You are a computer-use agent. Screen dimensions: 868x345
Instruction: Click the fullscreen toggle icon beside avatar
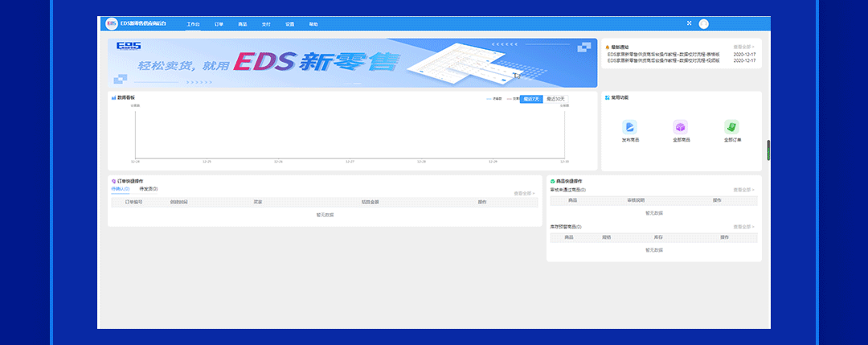(x=690, y=23)
